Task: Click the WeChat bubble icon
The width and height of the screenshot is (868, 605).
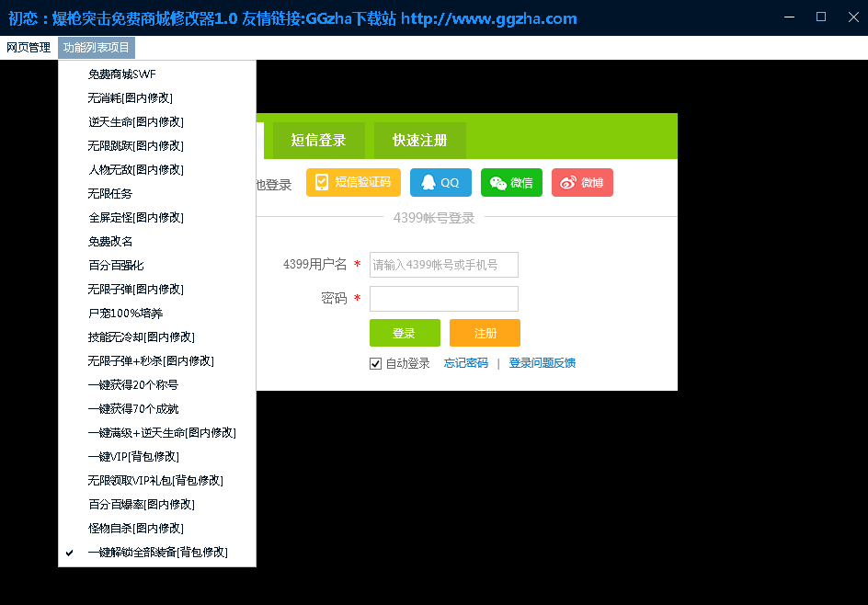Action: tap(498, 183)
